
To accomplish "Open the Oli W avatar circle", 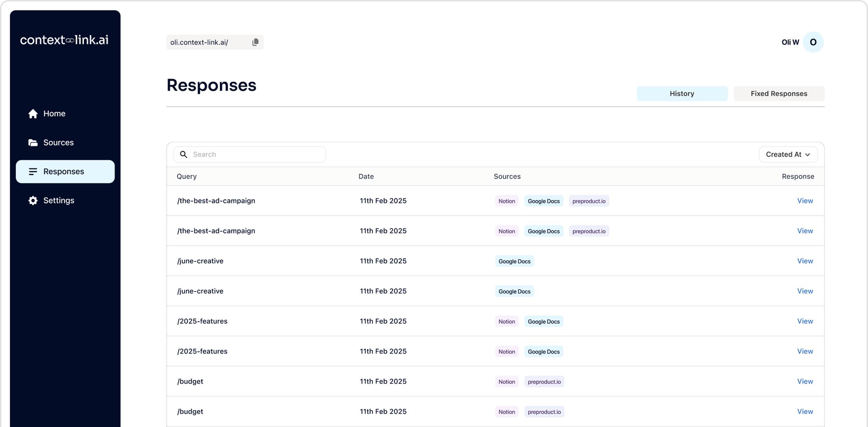I will click(813, 42).
